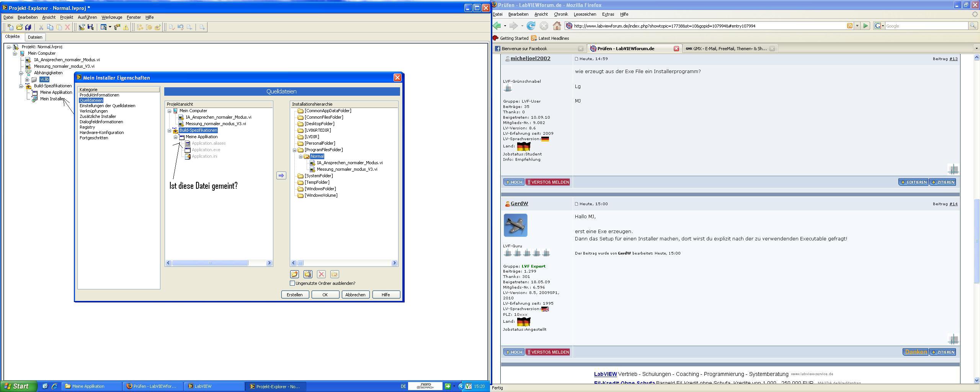Click the Hilfe button in dialog
The width and height of the screenshot is (980, 392).
pos(386,295)
